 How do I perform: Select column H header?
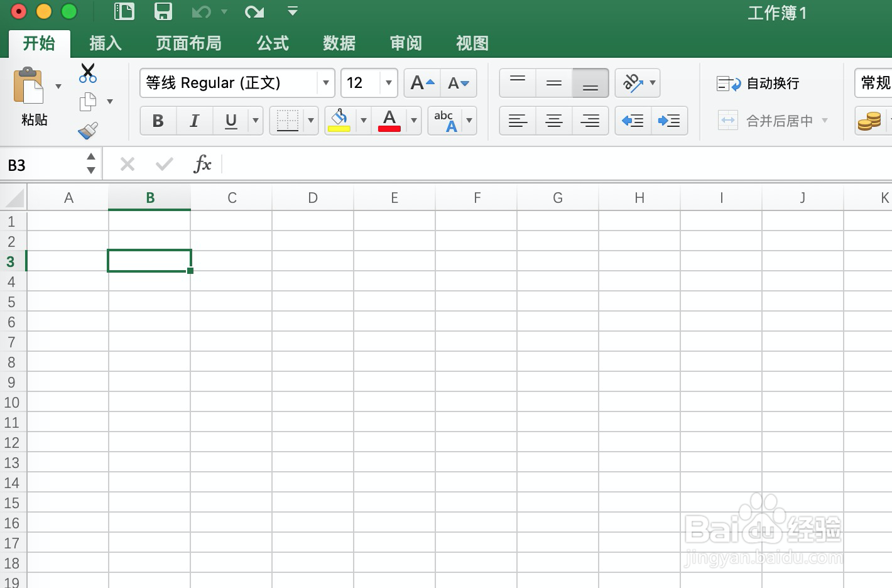(639, 198)
